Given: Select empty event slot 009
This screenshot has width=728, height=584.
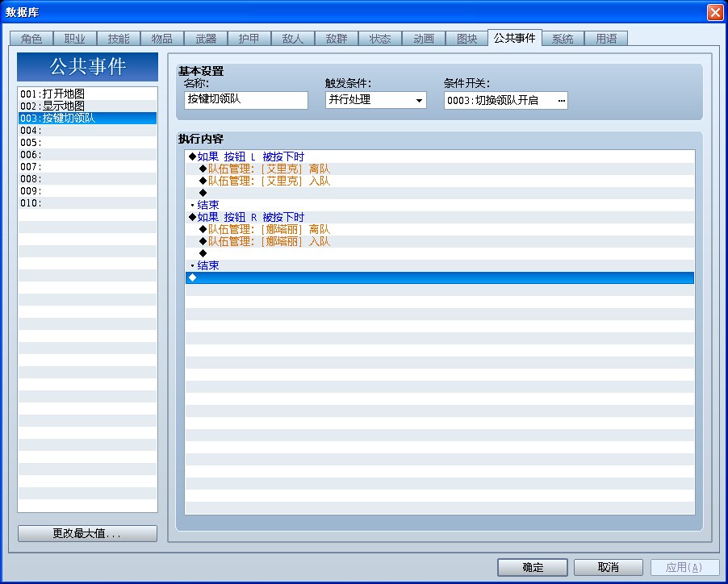Looking at the screenshot, I should (87, 190).
